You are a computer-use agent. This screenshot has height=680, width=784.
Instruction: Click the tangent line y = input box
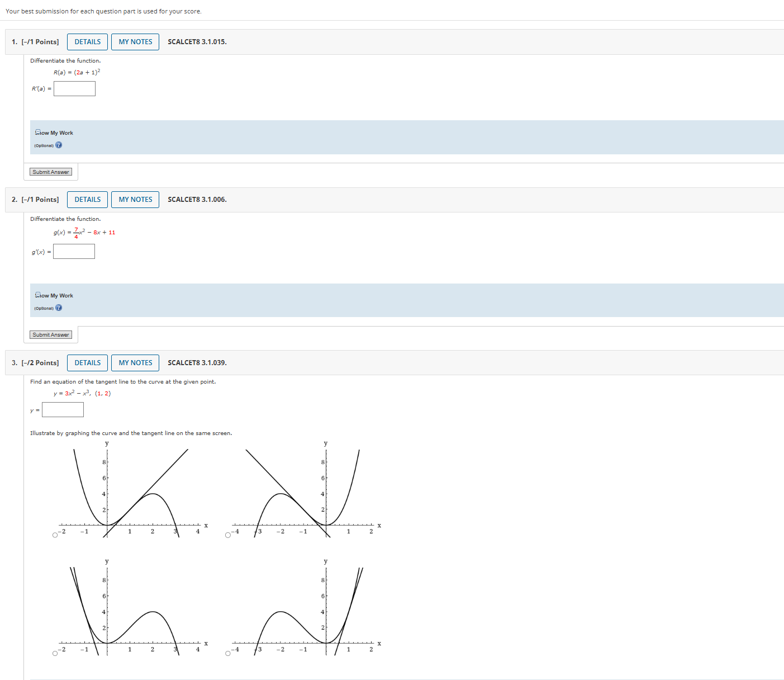point(63,410)
